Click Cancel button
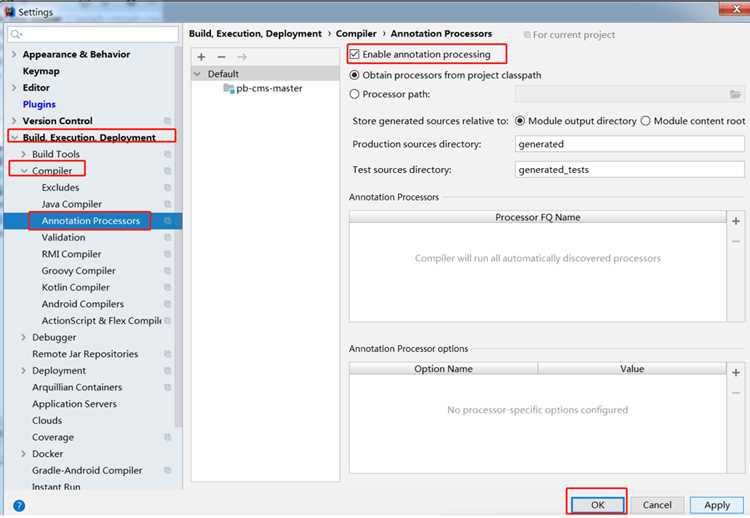The height and width of the screenshot is (518, 750). 657,505
